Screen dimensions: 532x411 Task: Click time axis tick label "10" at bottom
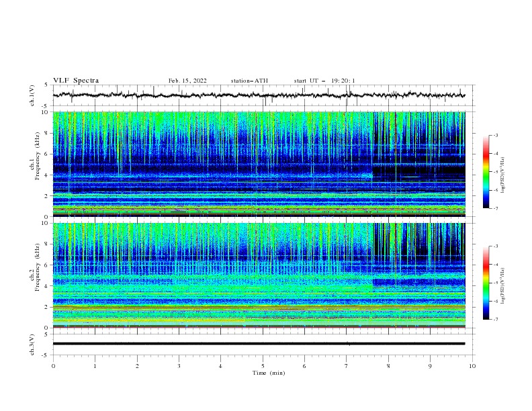[x=472, y=366]
